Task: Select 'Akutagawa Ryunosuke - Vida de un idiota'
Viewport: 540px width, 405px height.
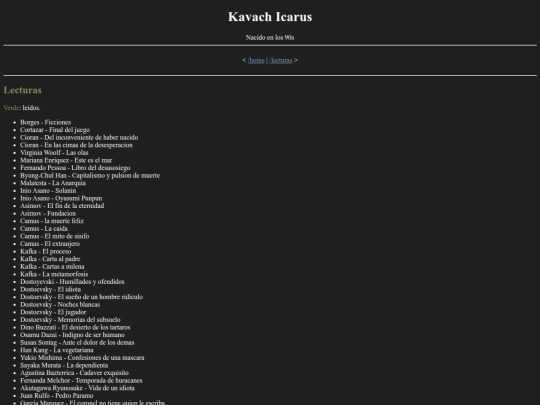Action: [x=77, y=387]
